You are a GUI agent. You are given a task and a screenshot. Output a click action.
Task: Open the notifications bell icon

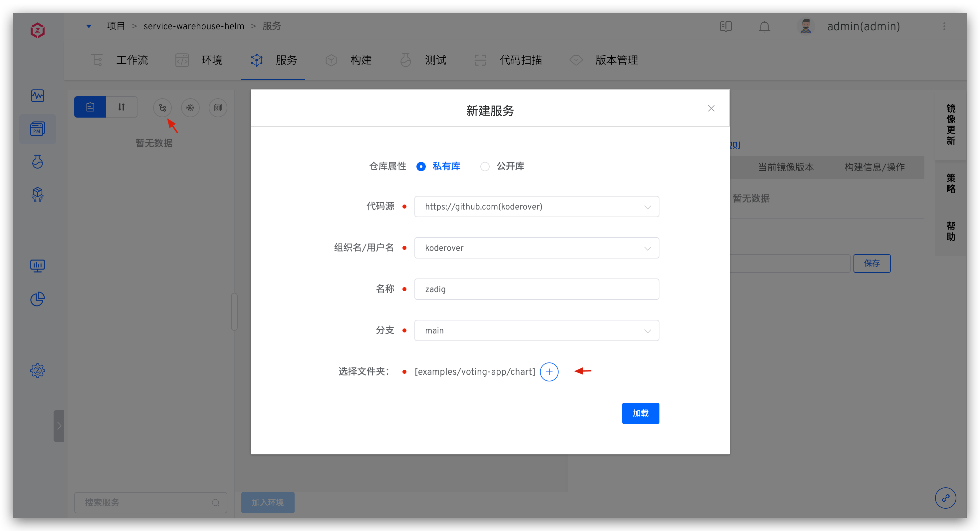point(764,26)
